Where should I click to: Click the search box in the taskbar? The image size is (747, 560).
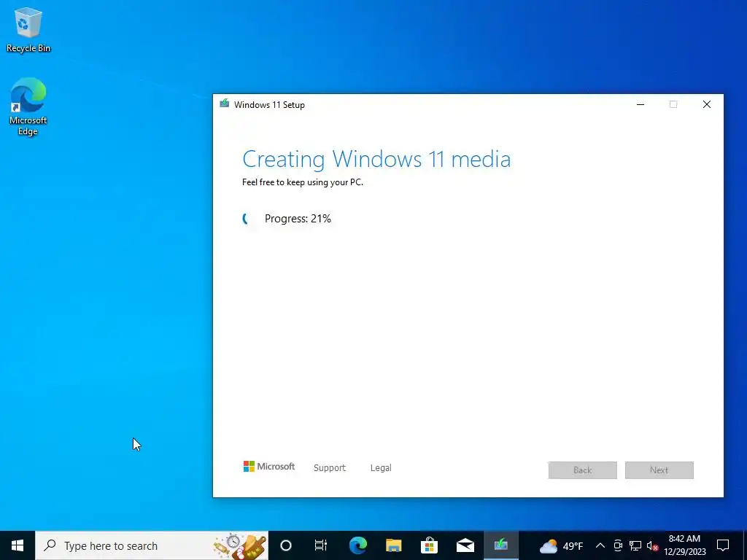[152, 545]
